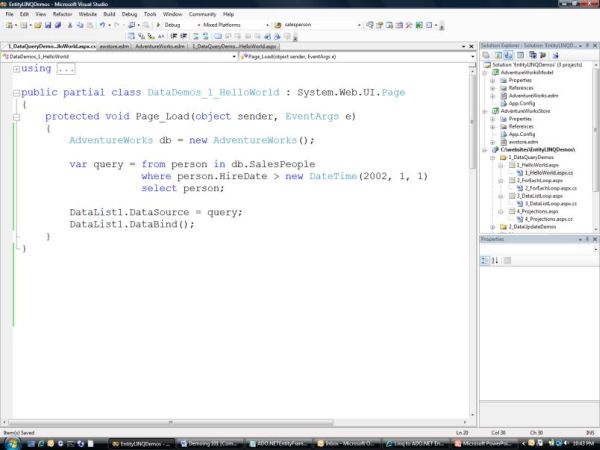Switch to the avstore.edm tab
The height and width of the screenshot is (450, 600).
pyautogui.click(x=114, y=46)
